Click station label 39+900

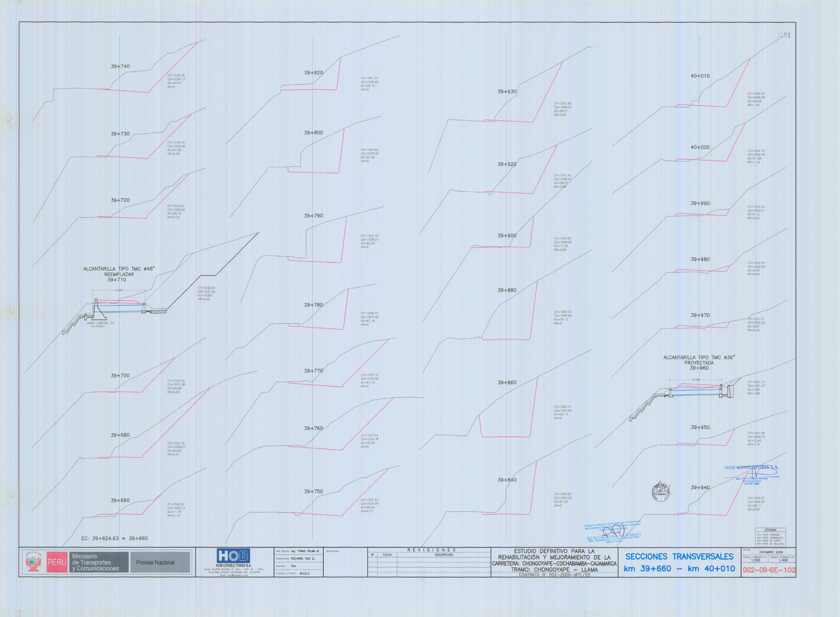pos(507,236)
